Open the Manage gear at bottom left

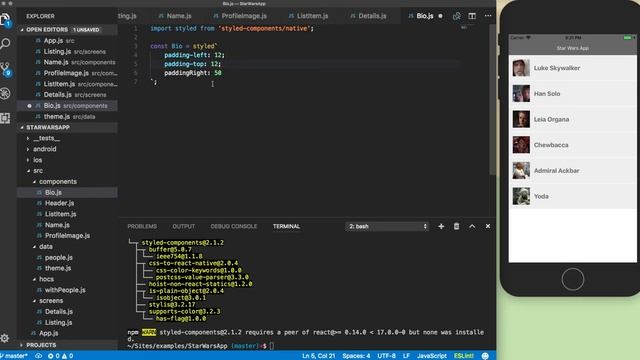5,338
